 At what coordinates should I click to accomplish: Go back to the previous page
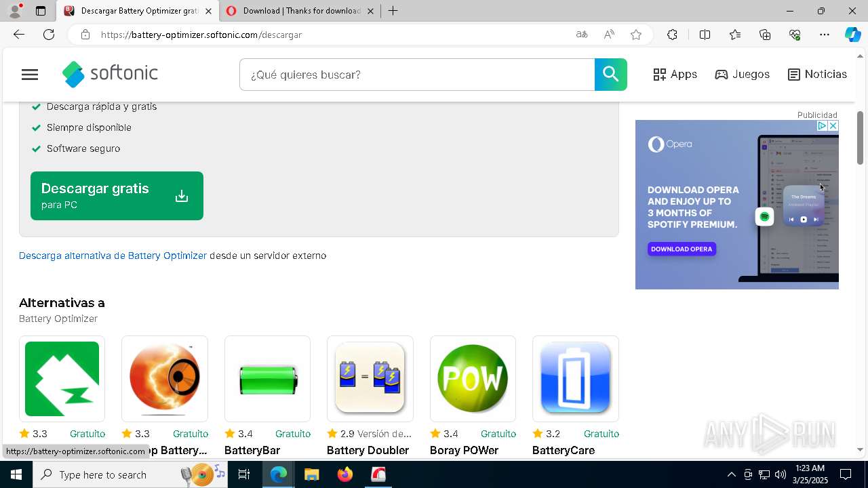(x=19, y=35)
